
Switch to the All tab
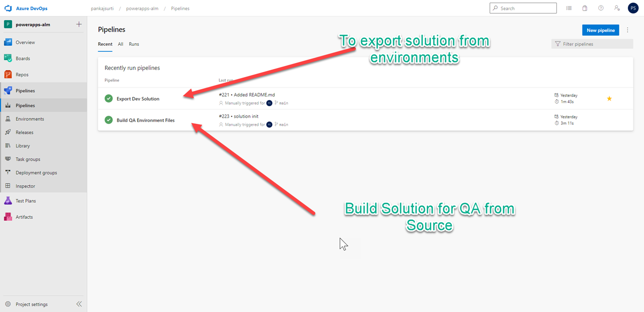coord(121,44)
